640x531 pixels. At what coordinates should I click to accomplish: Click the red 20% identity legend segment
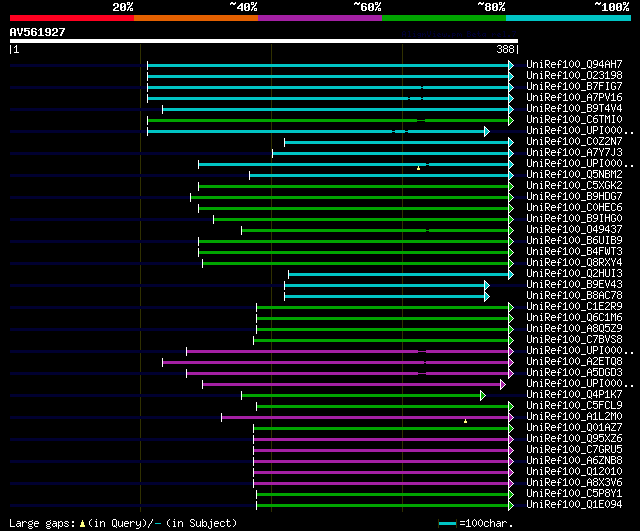click(72, 18)
